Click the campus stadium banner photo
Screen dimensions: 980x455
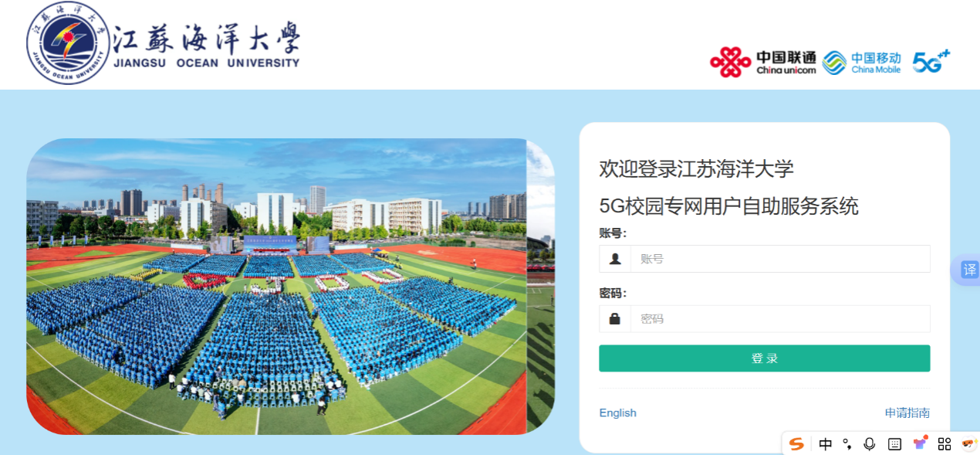click(290, 286)
